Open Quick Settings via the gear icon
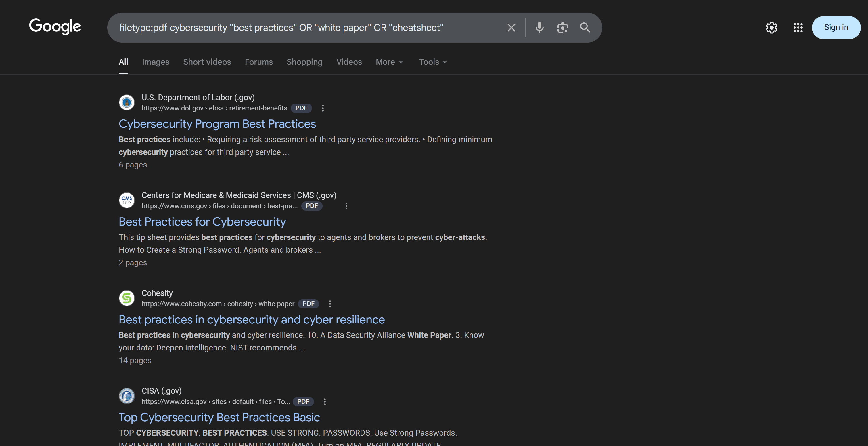868x446 pixels. coord(772,28)
